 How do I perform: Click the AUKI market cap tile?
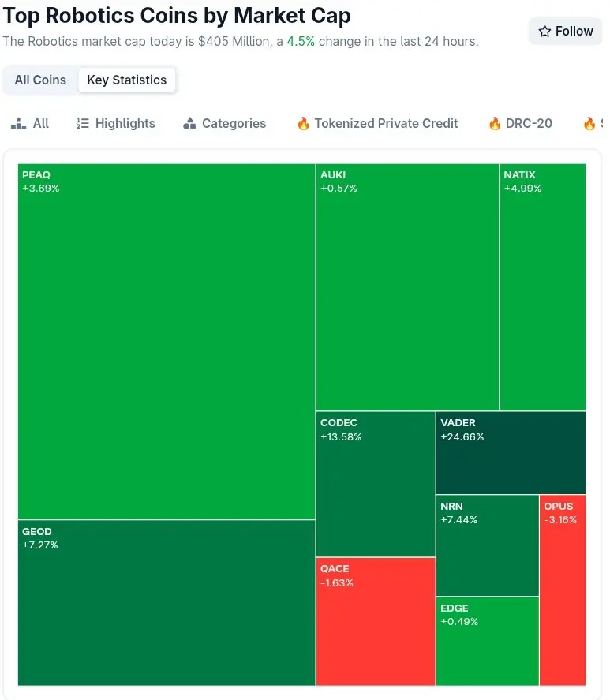tap(407, 287)
